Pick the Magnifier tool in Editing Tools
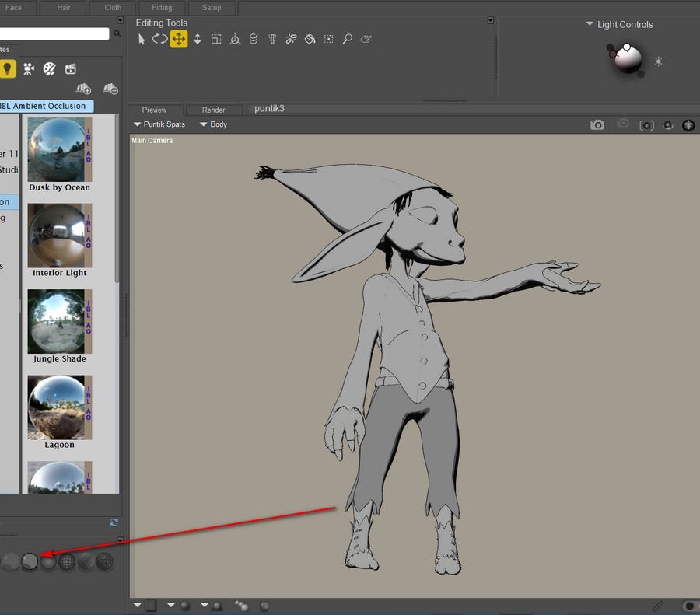The width and height of the screenshot is (700, 615). [x=347, y=39]
